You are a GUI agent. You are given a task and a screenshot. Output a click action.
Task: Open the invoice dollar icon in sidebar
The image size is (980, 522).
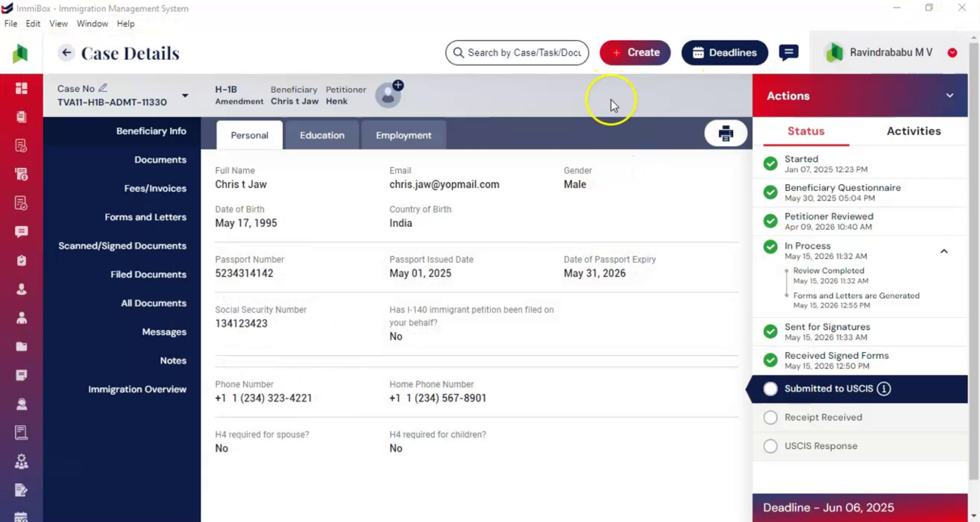coord(21,174)
